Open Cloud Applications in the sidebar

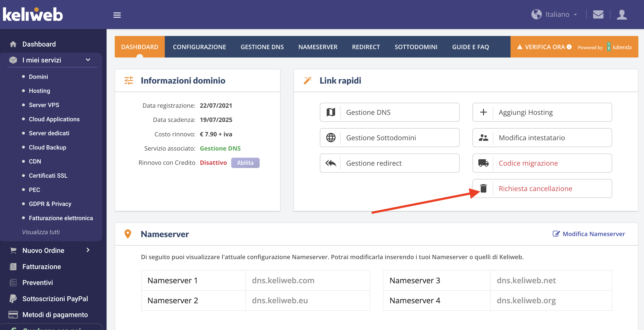coord(54,119)
